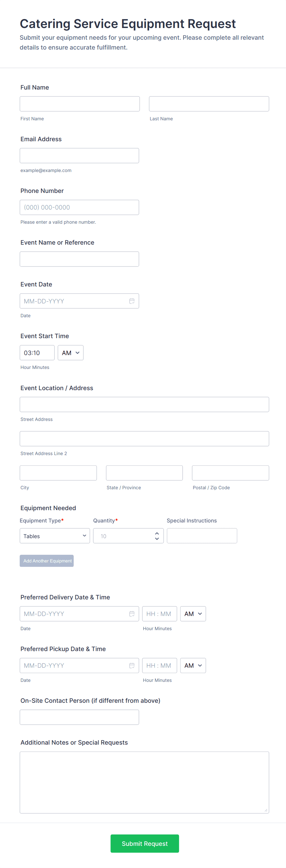This screenshot has width=286, height=868.
Task: Expand the Equipment Type dropdown showing Tables
Action: coord(54,536)
